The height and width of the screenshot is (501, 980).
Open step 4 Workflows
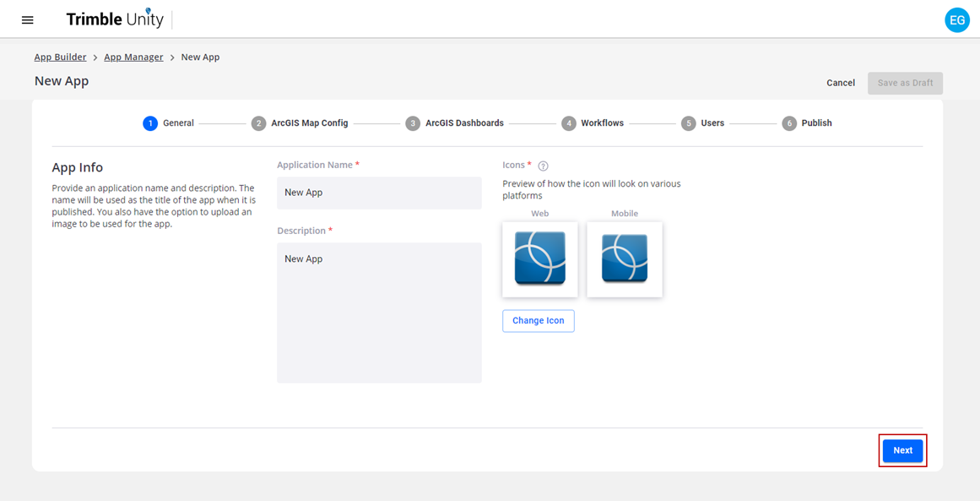pyautogui.click(x=593, y=123)
